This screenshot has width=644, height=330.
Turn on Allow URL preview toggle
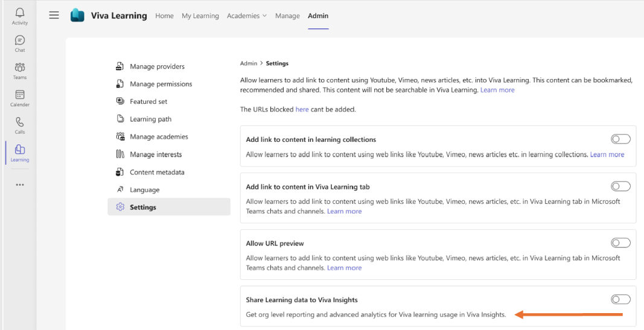pyautogui.click(x=620, y=243)
